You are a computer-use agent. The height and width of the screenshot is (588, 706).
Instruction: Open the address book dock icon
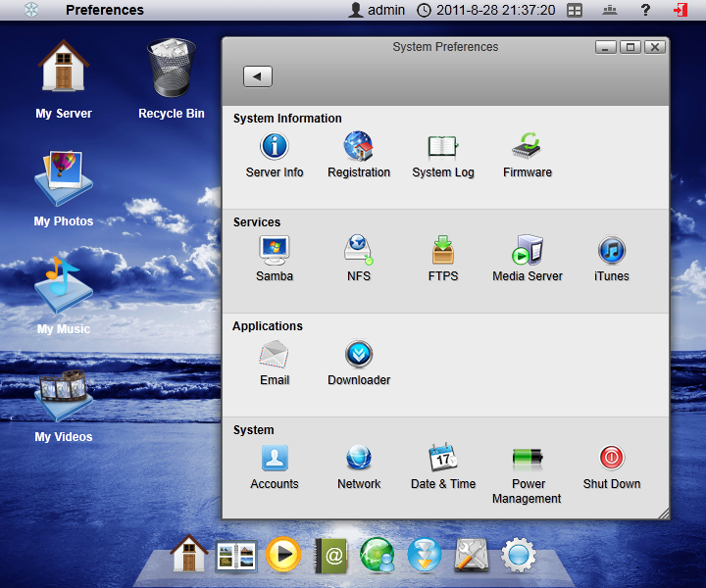coord(331,556)
